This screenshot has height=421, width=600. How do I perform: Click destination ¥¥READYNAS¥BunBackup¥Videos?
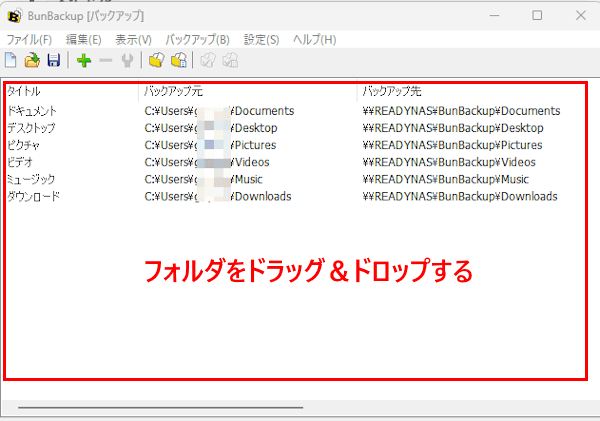tap(449, 162)
